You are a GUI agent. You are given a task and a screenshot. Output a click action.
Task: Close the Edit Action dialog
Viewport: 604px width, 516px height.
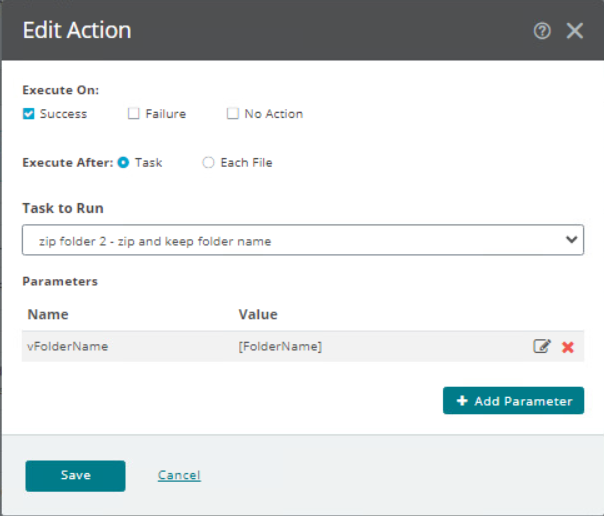click(x=574, y=31)
